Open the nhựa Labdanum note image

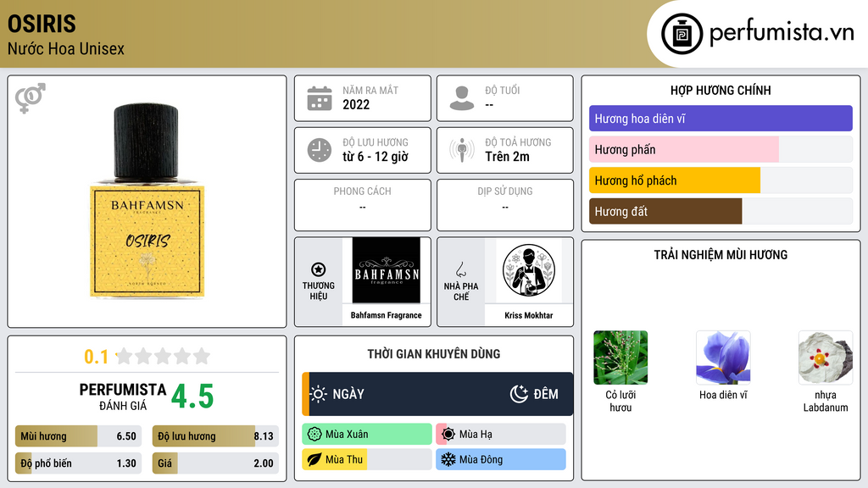pyautogui.click(x=826, y=358)
